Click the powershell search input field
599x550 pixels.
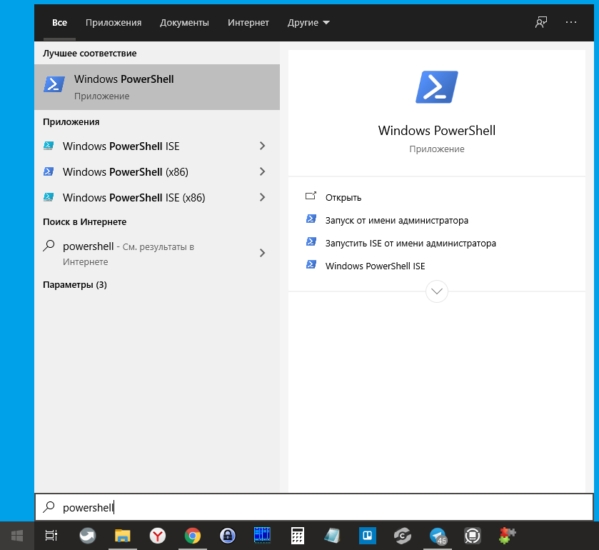[x=314, y=507]
